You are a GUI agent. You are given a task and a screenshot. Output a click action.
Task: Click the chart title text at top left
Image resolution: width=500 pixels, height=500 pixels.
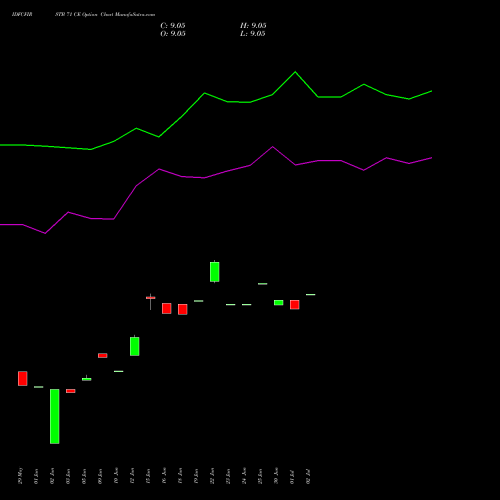point(83,15)
